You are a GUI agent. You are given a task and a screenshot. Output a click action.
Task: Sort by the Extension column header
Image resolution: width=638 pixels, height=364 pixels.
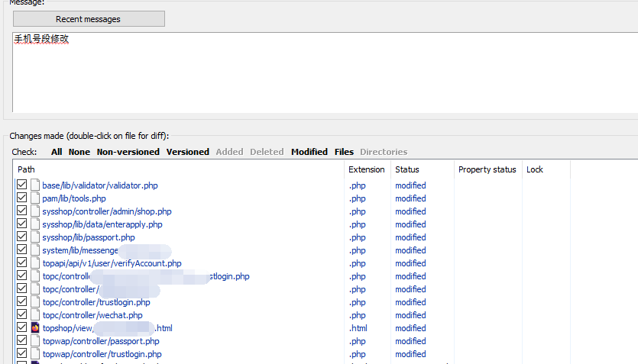click(x=368, y=169)
